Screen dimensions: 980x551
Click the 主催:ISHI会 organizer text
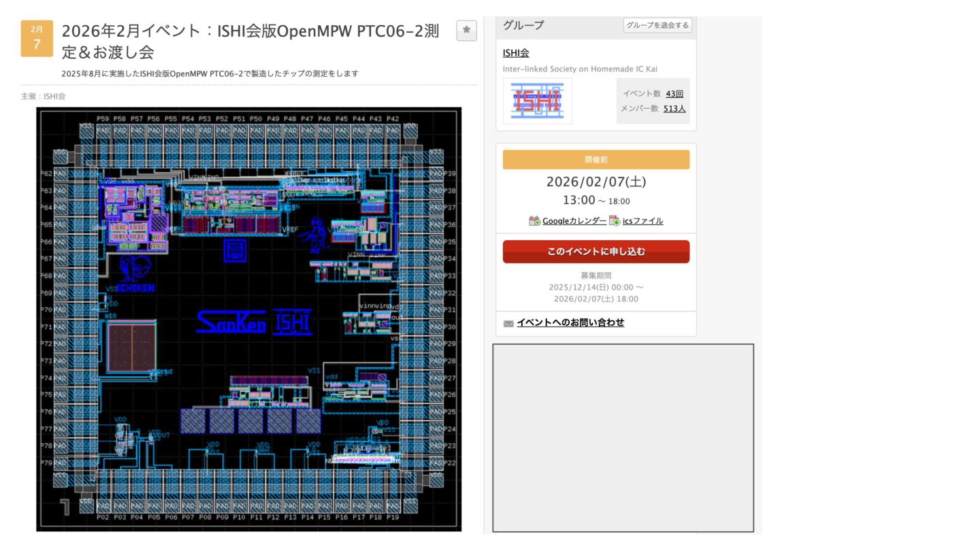coord(44,97)
